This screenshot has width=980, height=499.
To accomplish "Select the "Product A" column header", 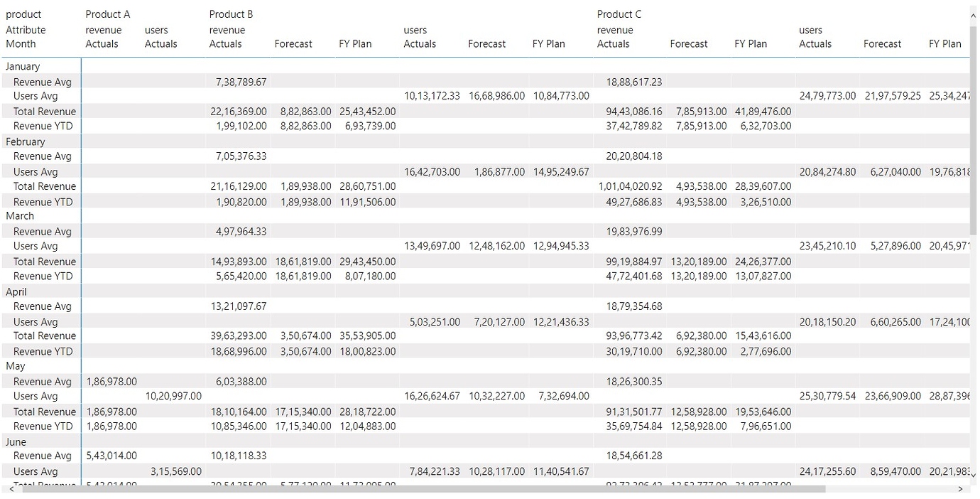I will [107, 14].
